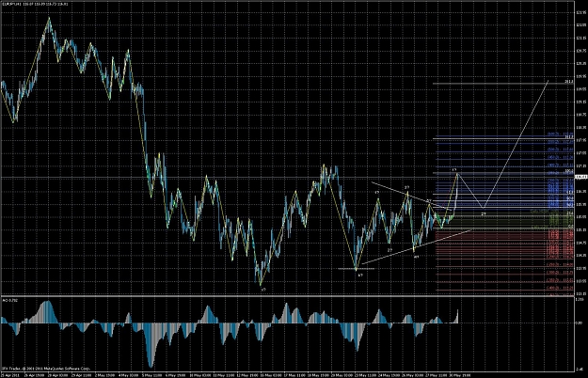Click the 5 May 11:00 time label
Viewport: 588px width, 378px height.
pyautogui.click(x=152, y=374)
